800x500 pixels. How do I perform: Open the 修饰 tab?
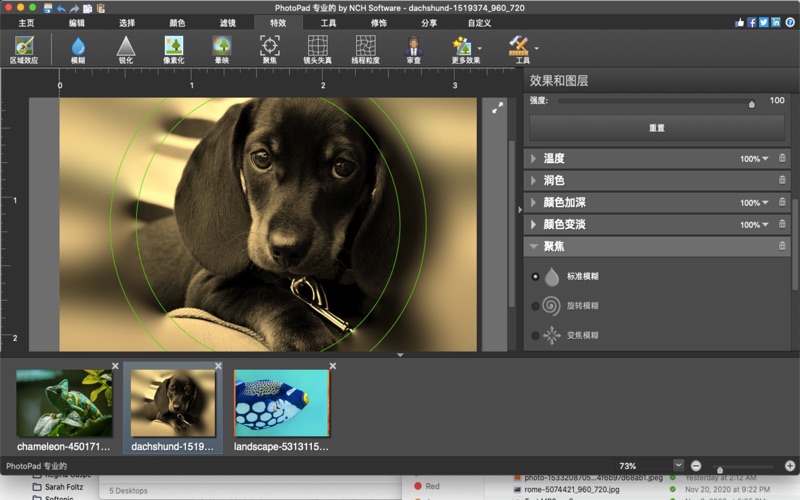(x=378, y=22)
